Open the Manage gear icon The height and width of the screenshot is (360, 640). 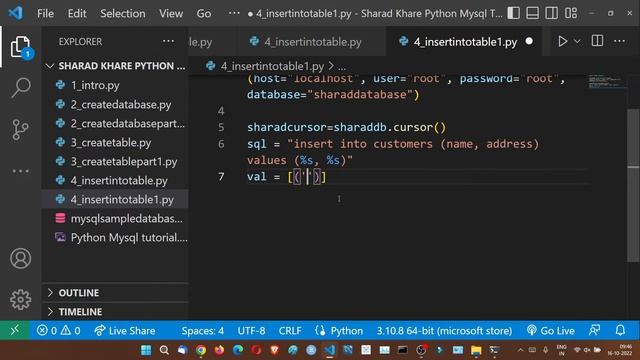tap(20, 300)
